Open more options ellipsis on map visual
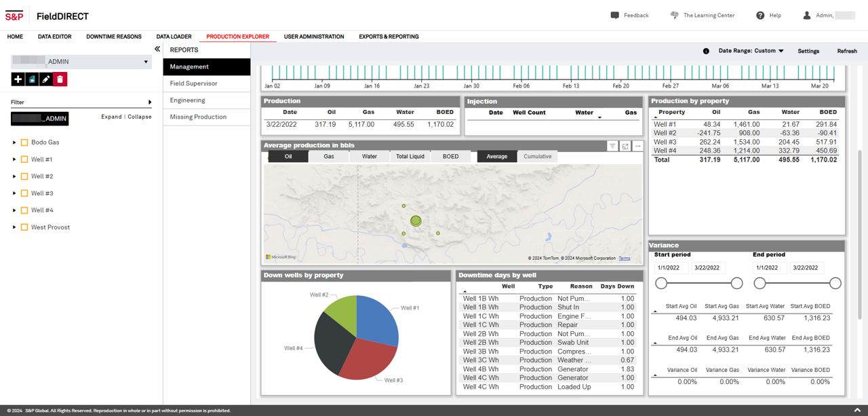The height and width of the screenshot is (416, 868). tap(637, 146)
